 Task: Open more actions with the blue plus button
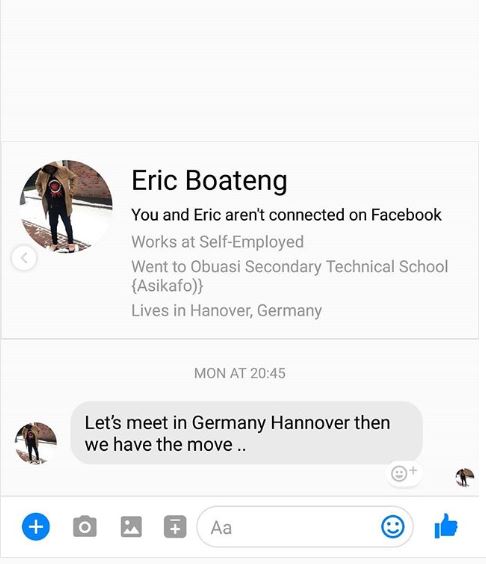coord(36,527)
